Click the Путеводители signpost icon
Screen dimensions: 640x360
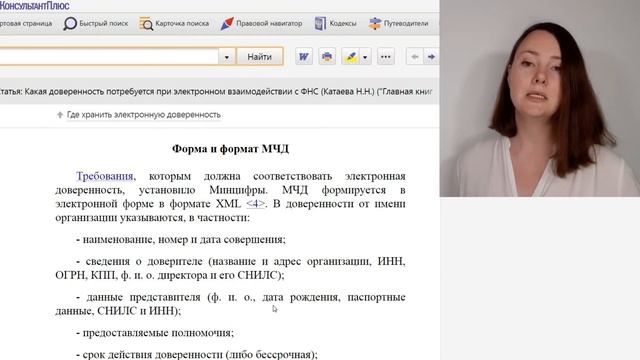pos(375,24)
